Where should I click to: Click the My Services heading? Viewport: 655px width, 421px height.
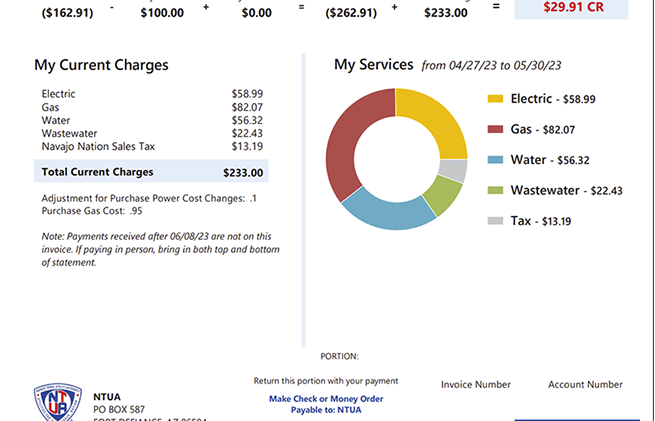tap(373, 65)
